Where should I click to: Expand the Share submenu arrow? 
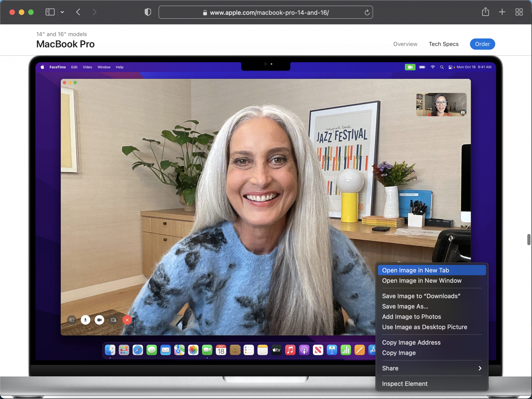click(480, 368)
